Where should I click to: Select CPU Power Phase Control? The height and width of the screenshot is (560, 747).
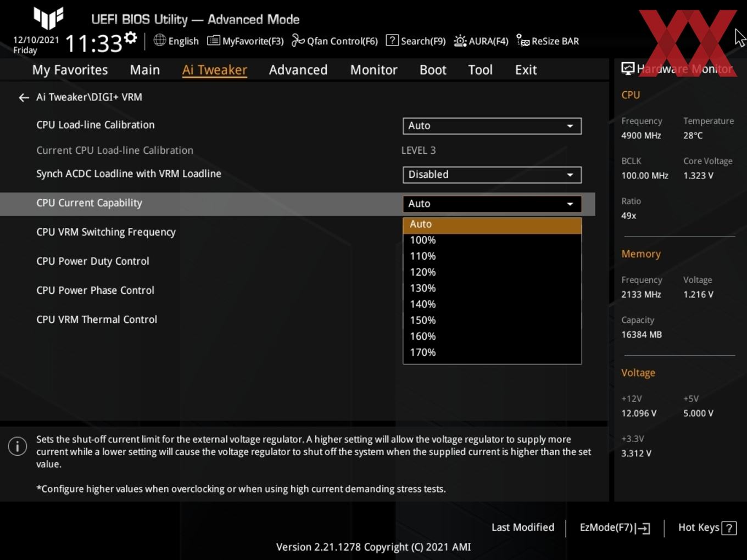click(x=95, y=290)
